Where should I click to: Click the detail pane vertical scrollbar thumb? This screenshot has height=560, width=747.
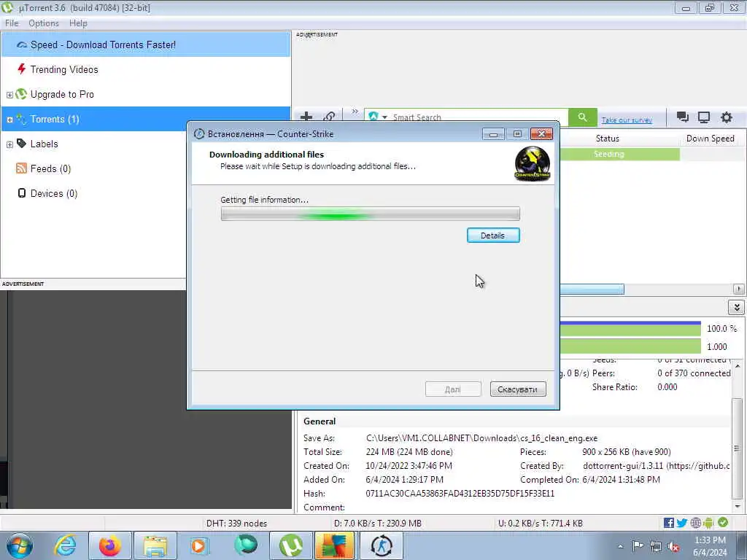pos(737,448)
